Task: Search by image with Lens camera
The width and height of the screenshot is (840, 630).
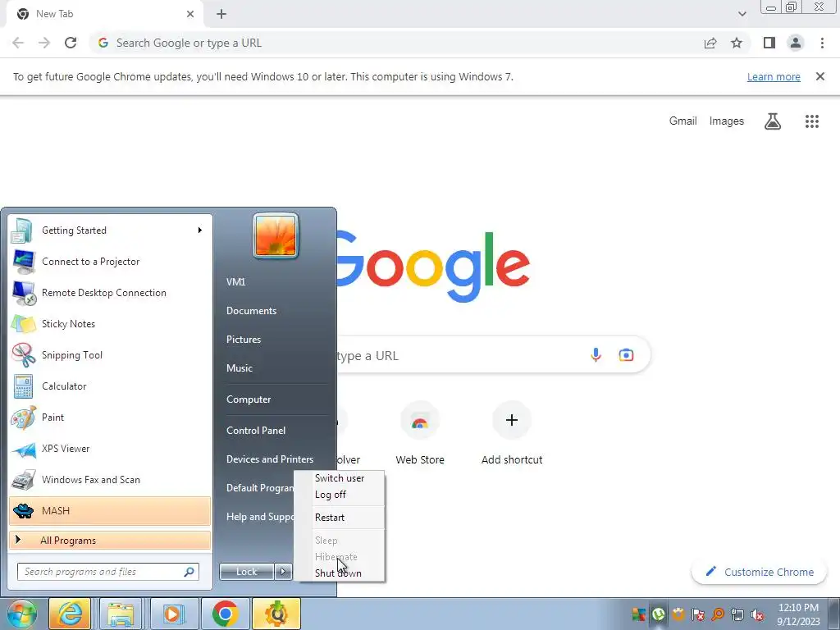Action: point(626,354)
